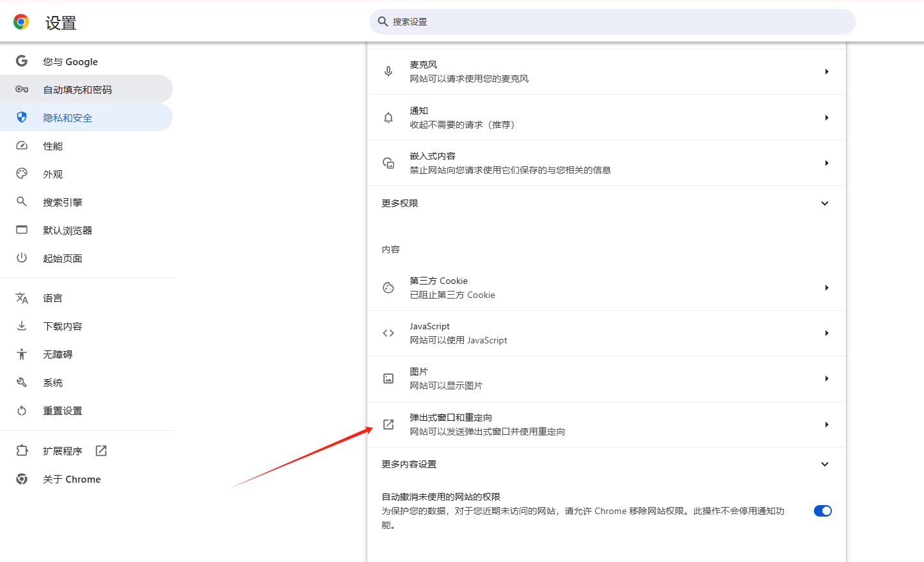This screenshot has width=924, height=562.
Task: Click 网站可以显示图片 description text
Action: (x=446, y=386)
